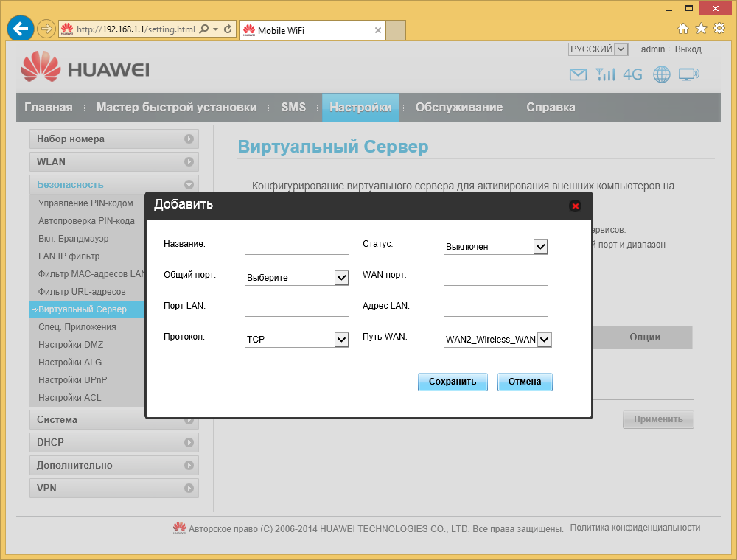
Task: Click the Отмена button
Action: pyautogui.click(x=525, y=382)
